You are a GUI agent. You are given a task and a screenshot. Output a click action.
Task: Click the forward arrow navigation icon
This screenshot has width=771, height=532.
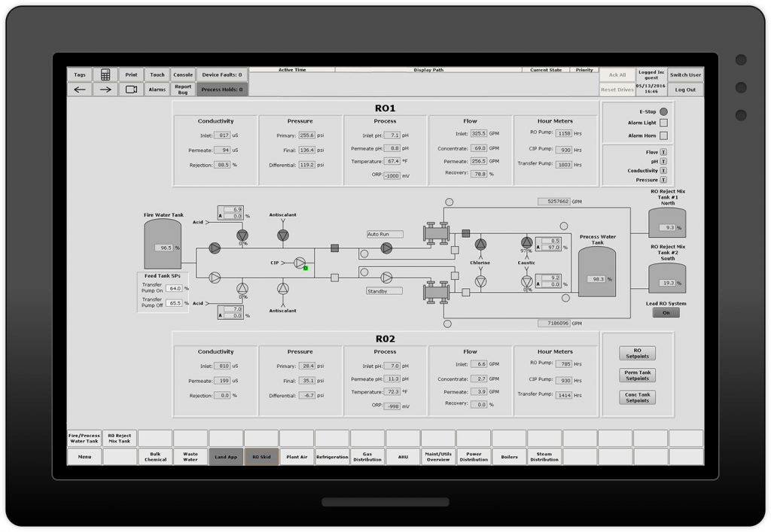[105, 89]
